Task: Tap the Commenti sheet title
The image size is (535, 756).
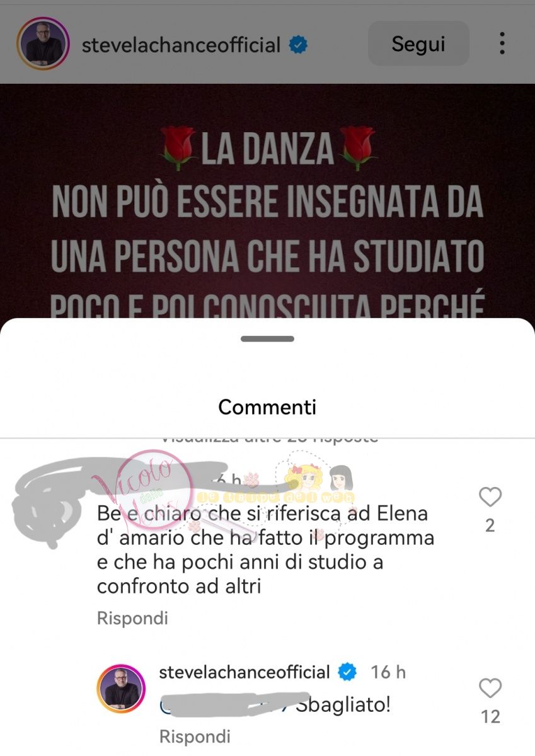Action: point(267,406)
